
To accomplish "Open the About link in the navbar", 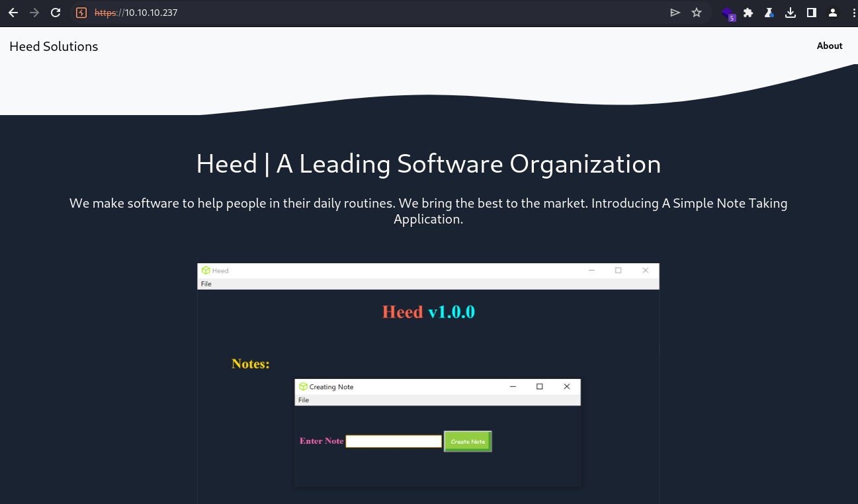I will [830, 46].
